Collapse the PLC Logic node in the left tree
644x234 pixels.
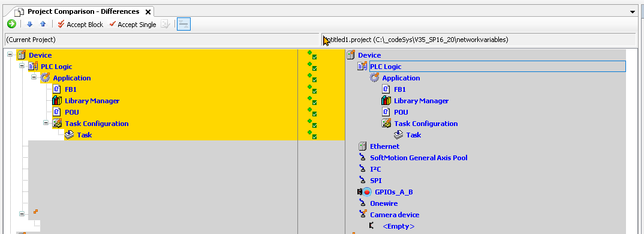tap(22, 66)
